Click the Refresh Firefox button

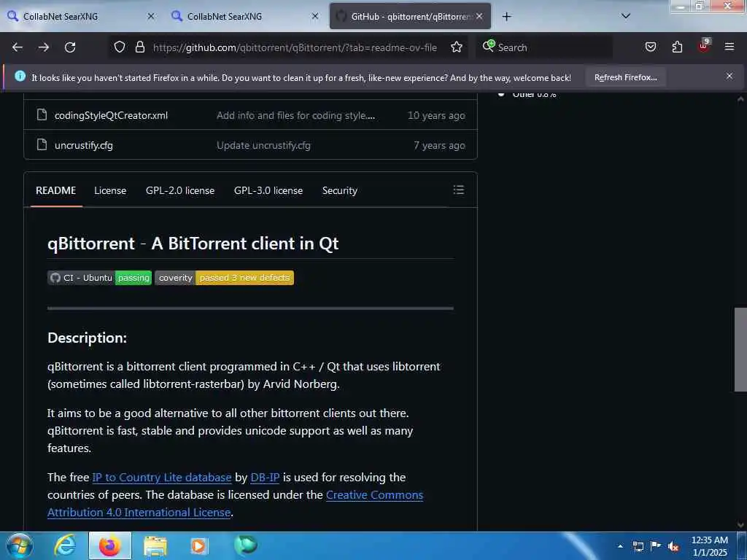click(625, 77)
